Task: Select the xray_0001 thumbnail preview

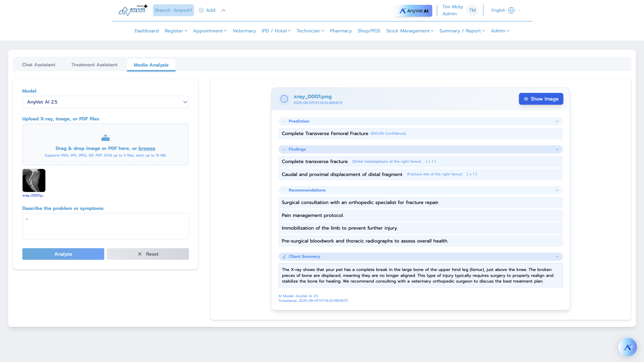Action: point(34,180)
